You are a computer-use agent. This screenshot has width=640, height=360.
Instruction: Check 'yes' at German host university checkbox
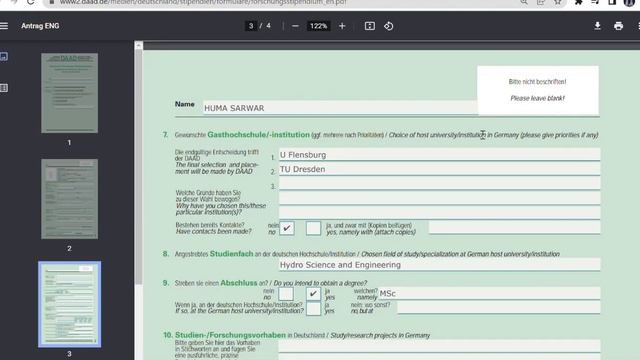313,309
